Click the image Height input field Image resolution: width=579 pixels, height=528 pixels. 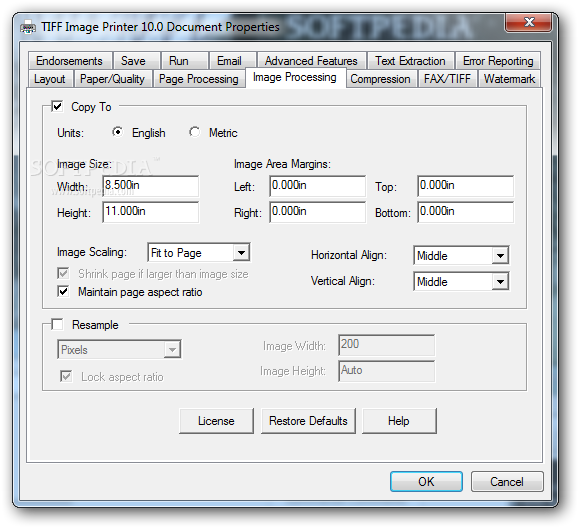click(x=151, y=212)
